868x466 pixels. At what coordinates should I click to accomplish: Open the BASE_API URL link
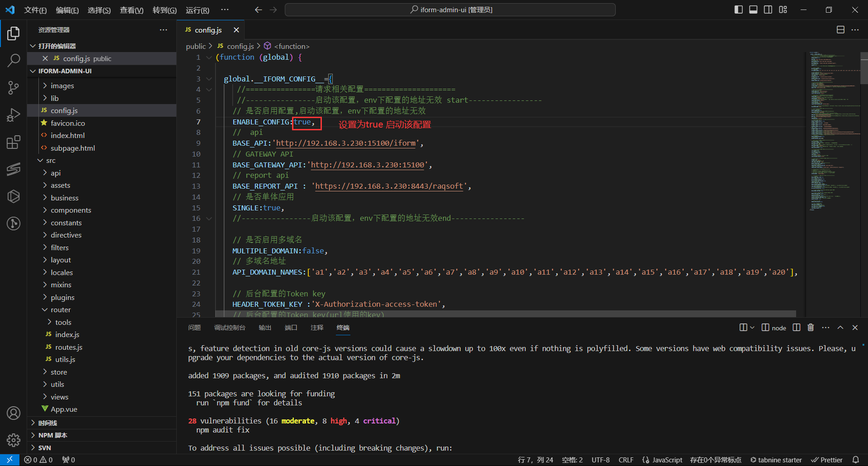pos(345,143)
